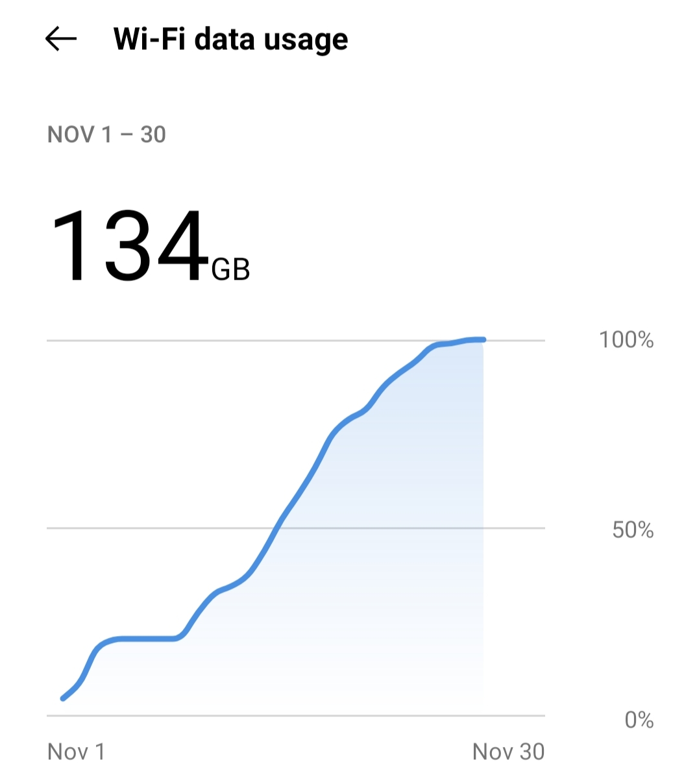Click where the curve crosses the 50% gridline
Image resolution: width=697 pixels, height=784 pixels.
click(277, 528)
